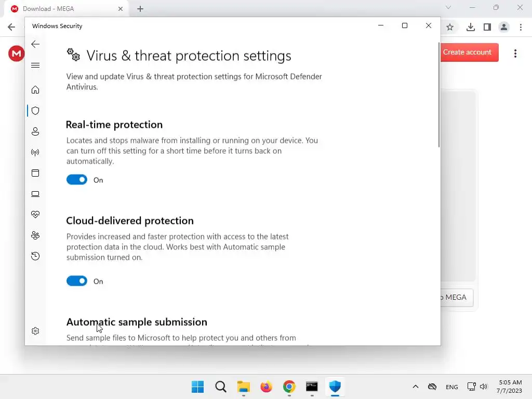Bookmark page with Chrome star icon

pos(450,27)
